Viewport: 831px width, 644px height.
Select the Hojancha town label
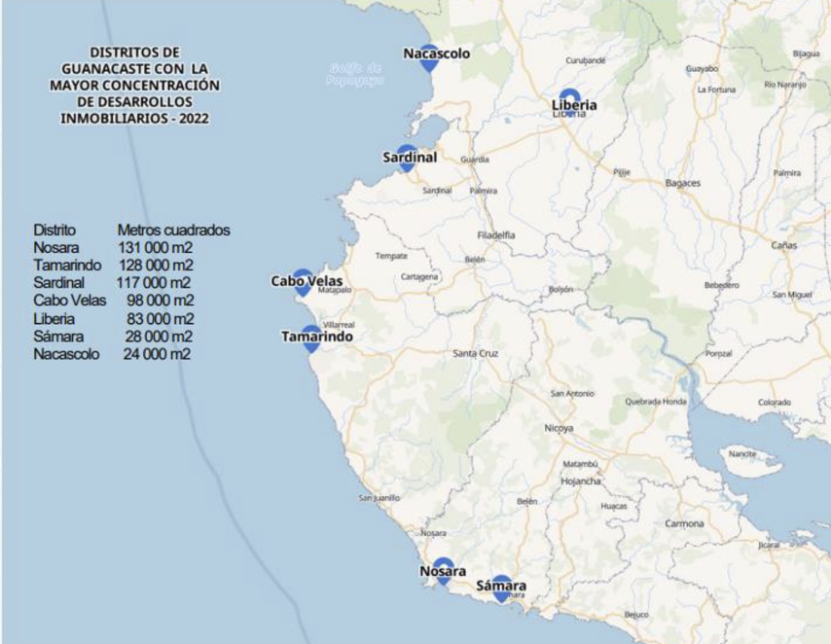582,482
